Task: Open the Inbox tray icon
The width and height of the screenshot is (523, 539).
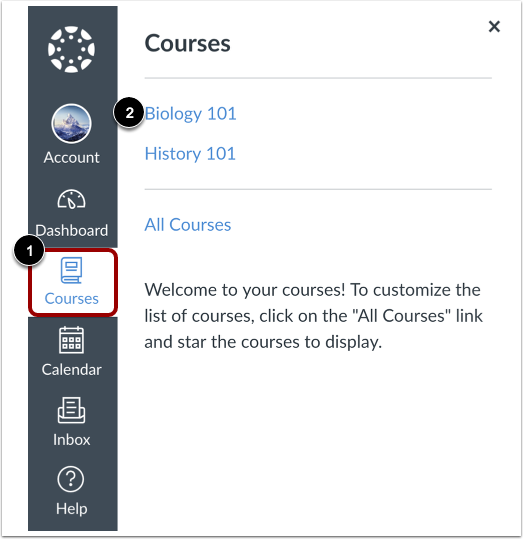Action: 72,410
